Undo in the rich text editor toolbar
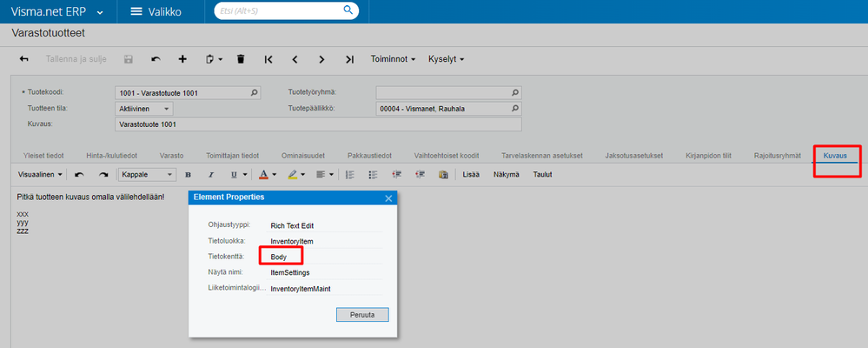The width and height of the screenshot is (868, 348). [79, 175]
